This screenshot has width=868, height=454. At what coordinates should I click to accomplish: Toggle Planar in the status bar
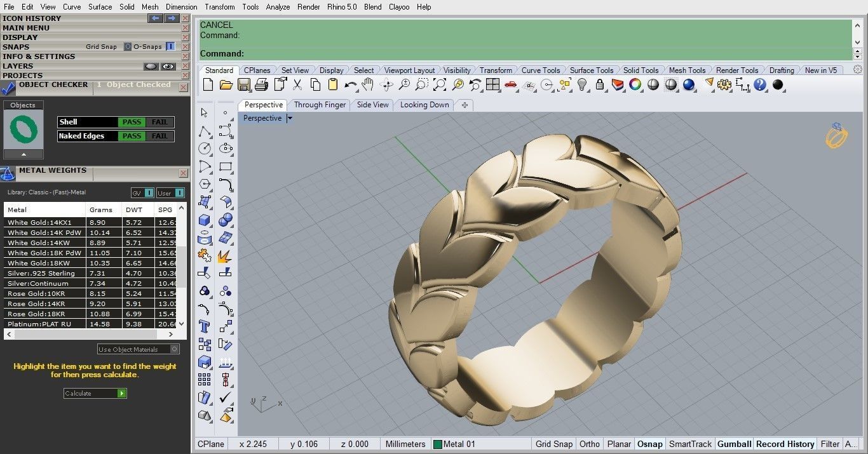619,444
